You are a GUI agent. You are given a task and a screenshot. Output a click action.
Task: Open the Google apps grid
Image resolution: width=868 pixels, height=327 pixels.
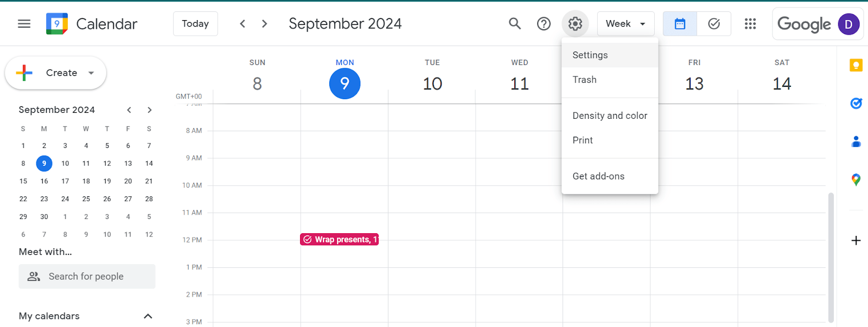click(750, 24)
